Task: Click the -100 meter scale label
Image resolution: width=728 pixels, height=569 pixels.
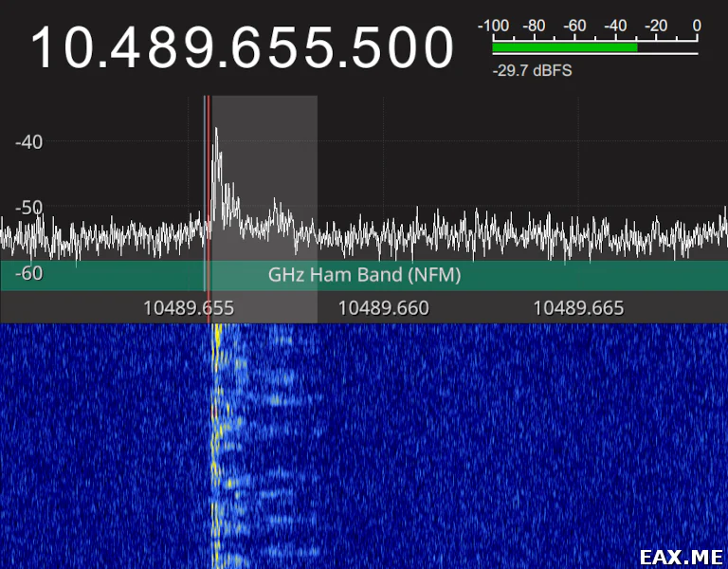Action: tap(493, 26)
